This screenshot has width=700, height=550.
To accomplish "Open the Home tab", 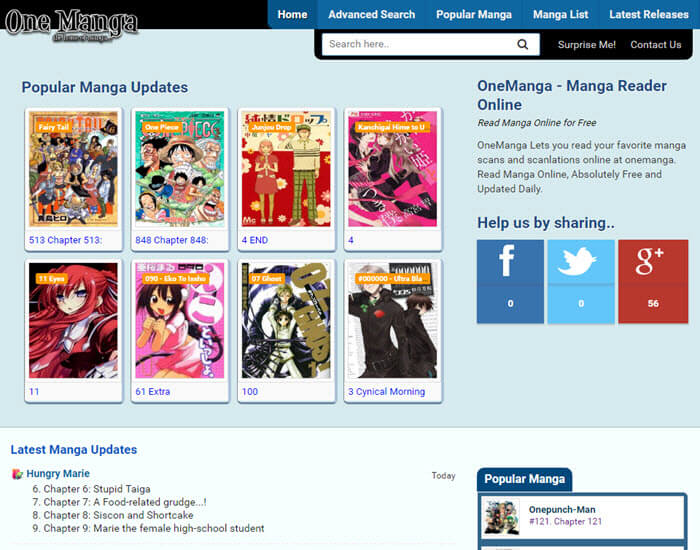I will pyautogui.click(x=292, y=14).
